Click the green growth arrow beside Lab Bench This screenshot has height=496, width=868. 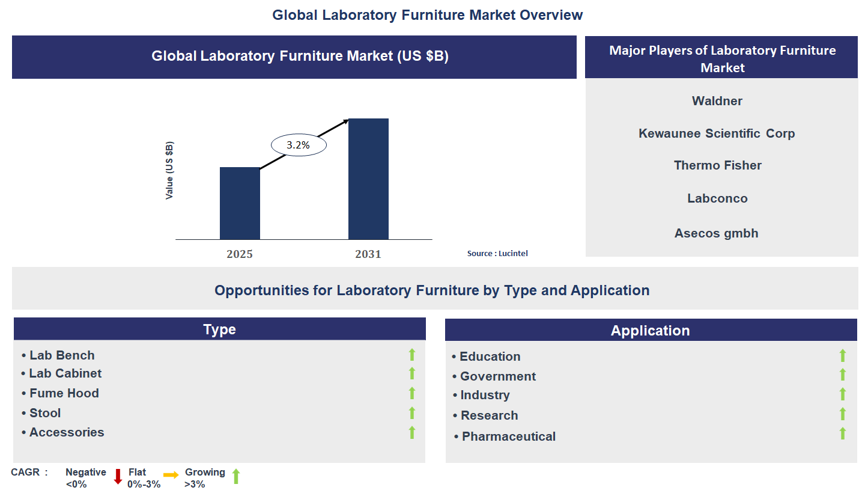pyautogui.click(x=411, y=355)
